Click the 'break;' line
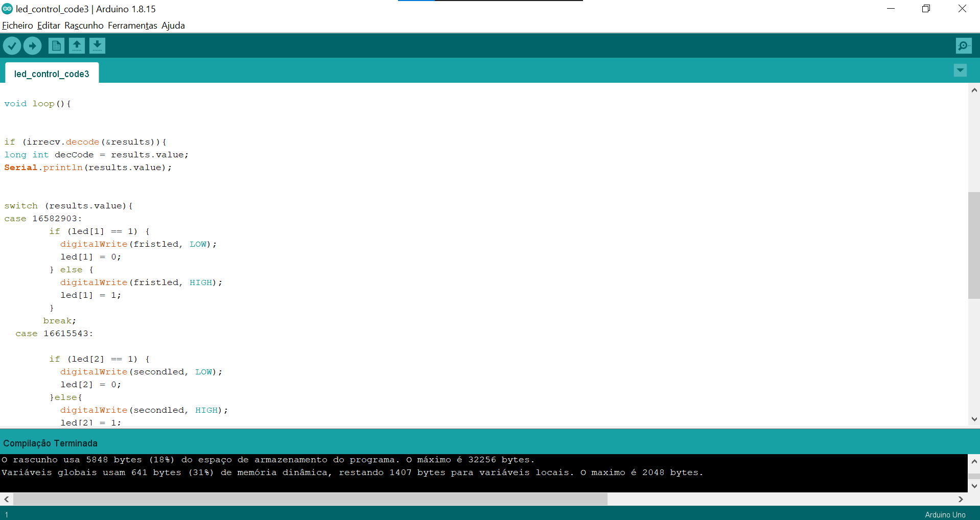The image size is (980, 520). [x=60, y=321]
